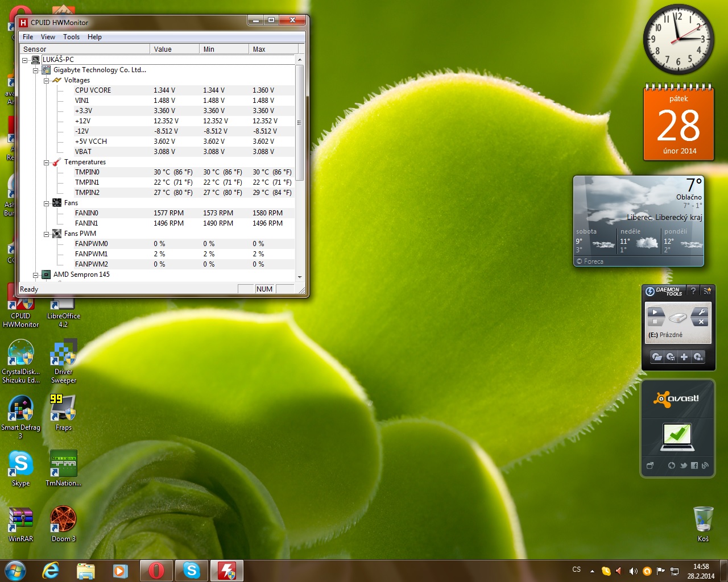
Task: Collapse the Temperatures group
Action: coord(47,163)
